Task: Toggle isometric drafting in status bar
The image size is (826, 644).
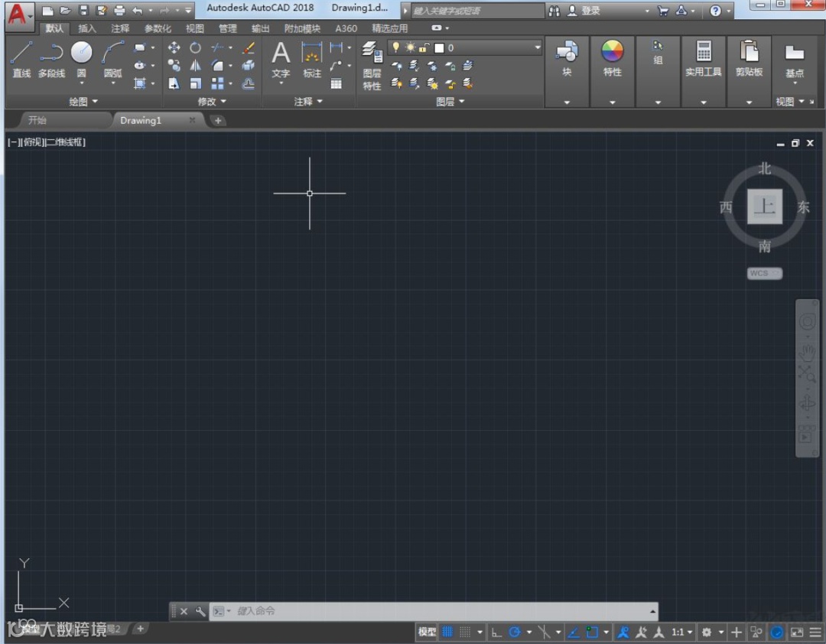Action: pos(545,632)
